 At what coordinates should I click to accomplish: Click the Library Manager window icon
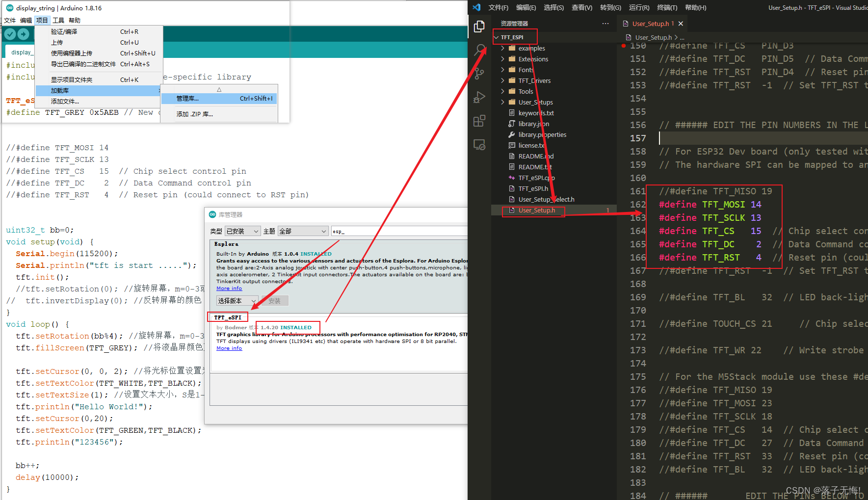click(212, 214)
